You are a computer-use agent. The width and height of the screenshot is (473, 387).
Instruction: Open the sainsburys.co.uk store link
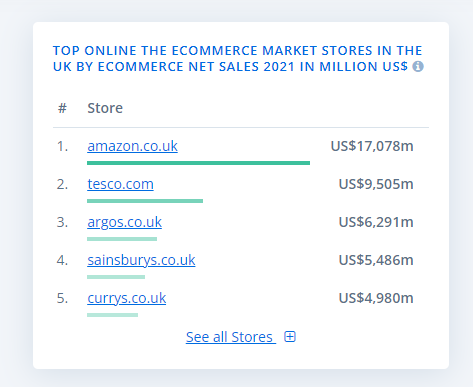coord(141,260)
